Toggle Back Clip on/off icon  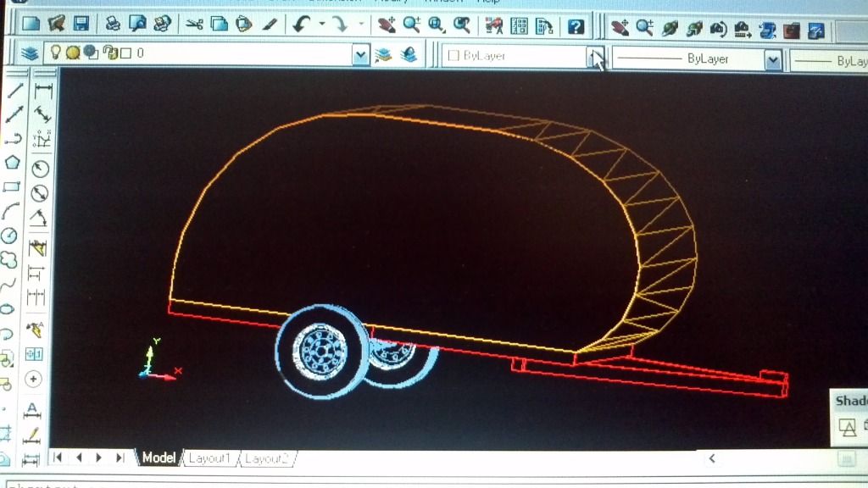[x=816, y=30]
